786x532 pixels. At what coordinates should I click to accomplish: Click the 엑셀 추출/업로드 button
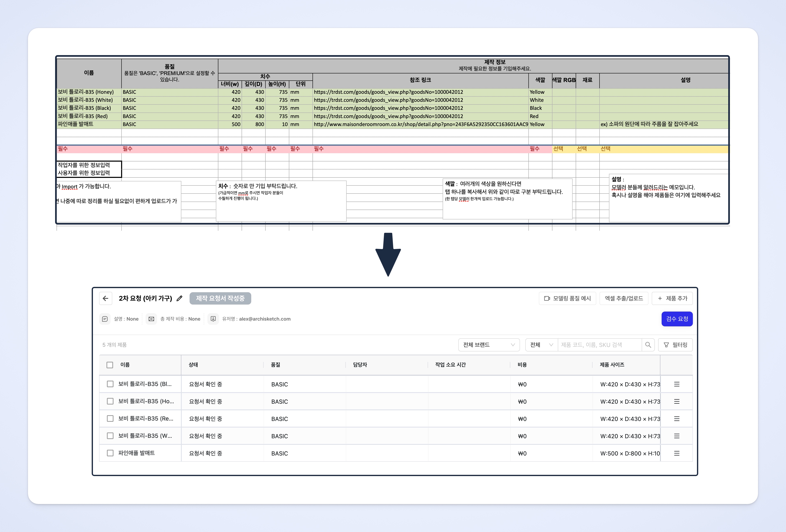click(x=624, y=298)
